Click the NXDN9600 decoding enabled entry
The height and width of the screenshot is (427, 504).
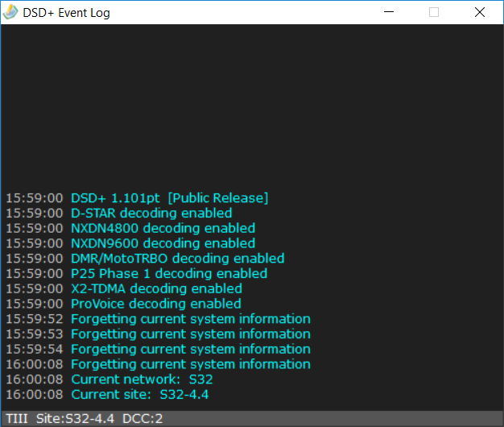click(130, 243)
